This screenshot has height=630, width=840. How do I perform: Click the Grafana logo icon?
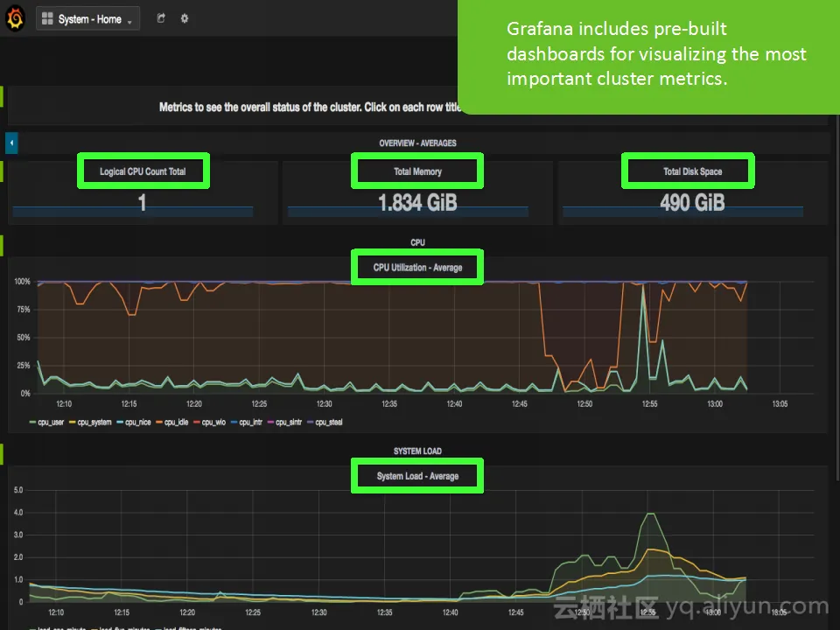click(16, 18)
